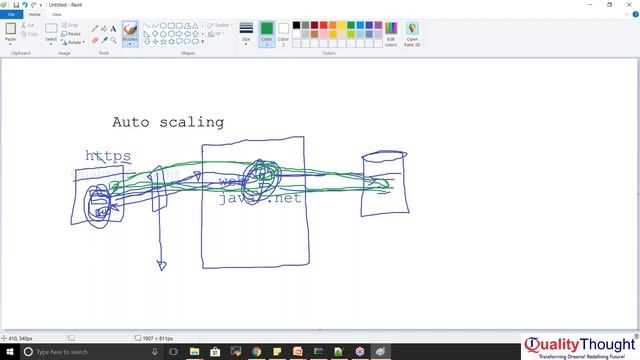Open Task View from the taskbar
Image resolution: width=640 pixels, height=360 pixels.
[173, 351]
